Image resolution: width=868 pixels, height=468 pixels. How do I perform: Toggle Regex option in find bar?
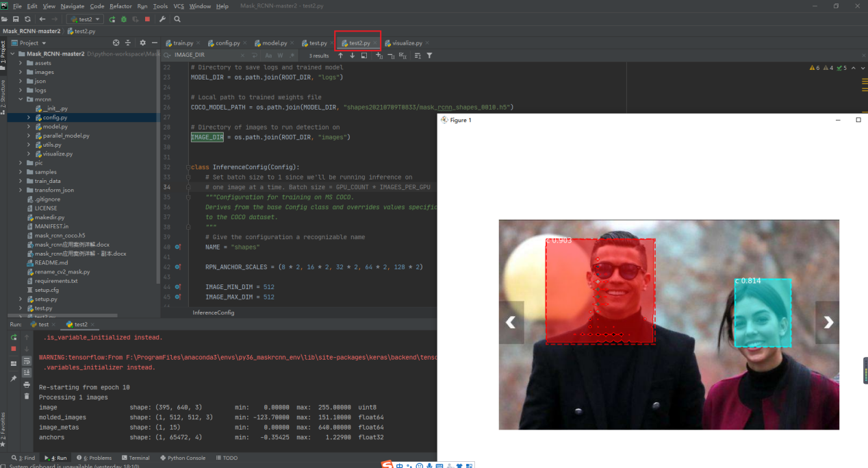[292, 55]
